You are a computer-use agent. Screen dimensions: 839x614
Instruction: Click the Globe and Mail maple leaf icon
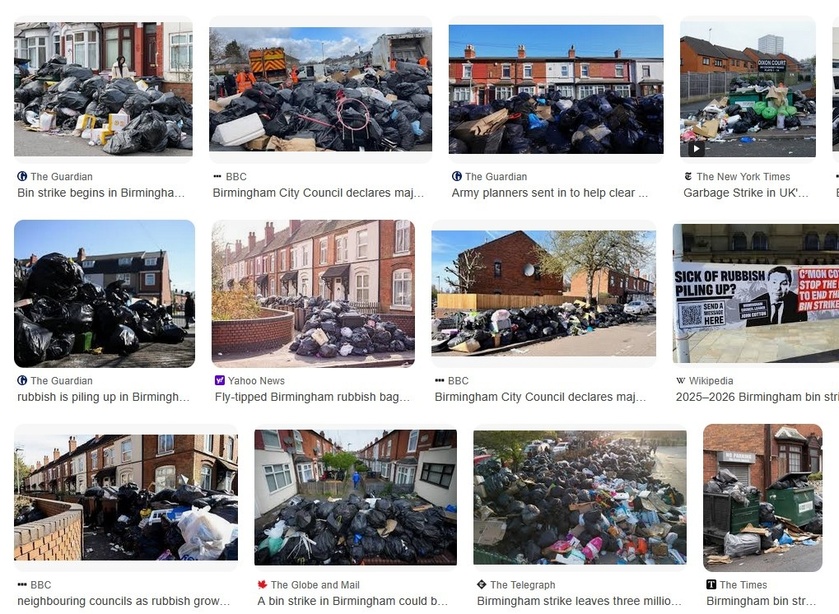(262, 585)
